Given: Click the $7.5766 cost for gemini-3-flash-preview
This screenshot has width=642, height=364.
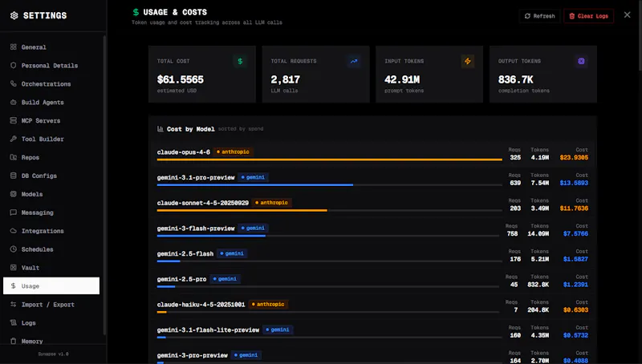Looking at the screenshot, I should coord(575,233).
